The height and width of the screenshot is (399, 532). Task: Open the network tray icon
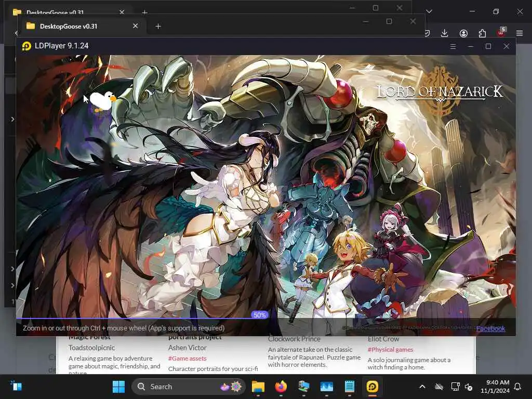pyautogui.click(x=455, y=387)
